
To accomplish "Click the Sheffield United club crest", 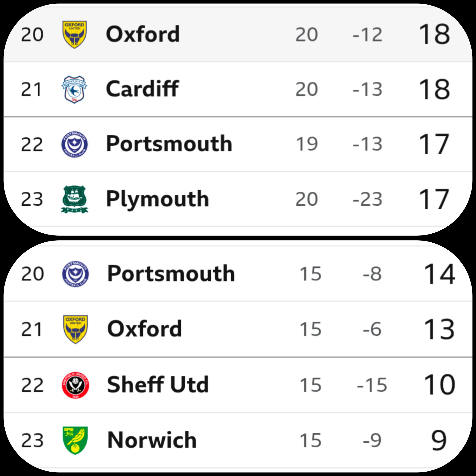I will [x=75, y=385].
